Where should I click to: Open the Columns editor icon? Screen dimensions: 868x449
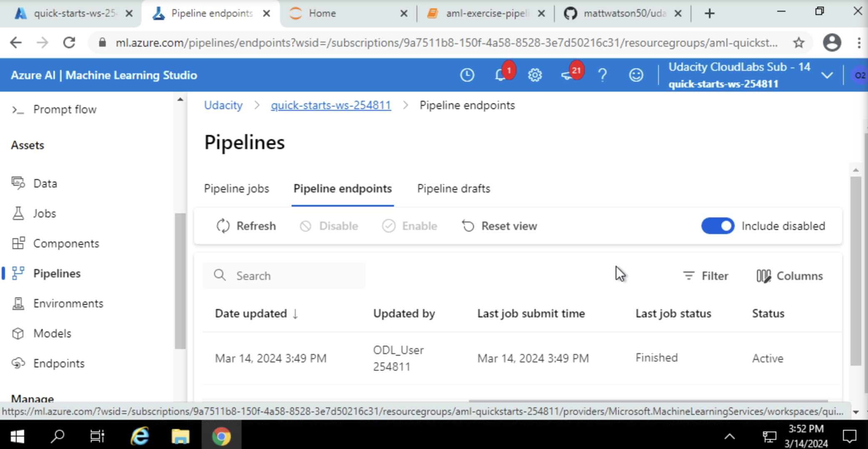[764, 276]
